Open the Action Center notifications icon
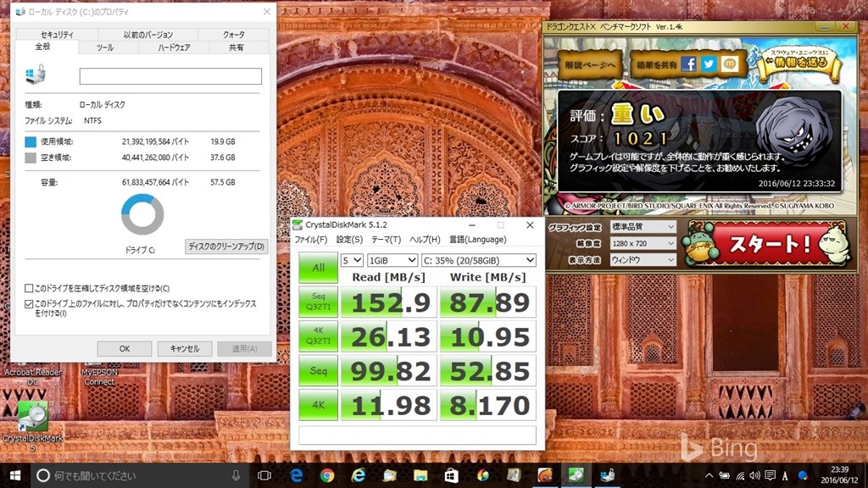The width and height of the screenshot is (868, 488). (x=770, y=475)
